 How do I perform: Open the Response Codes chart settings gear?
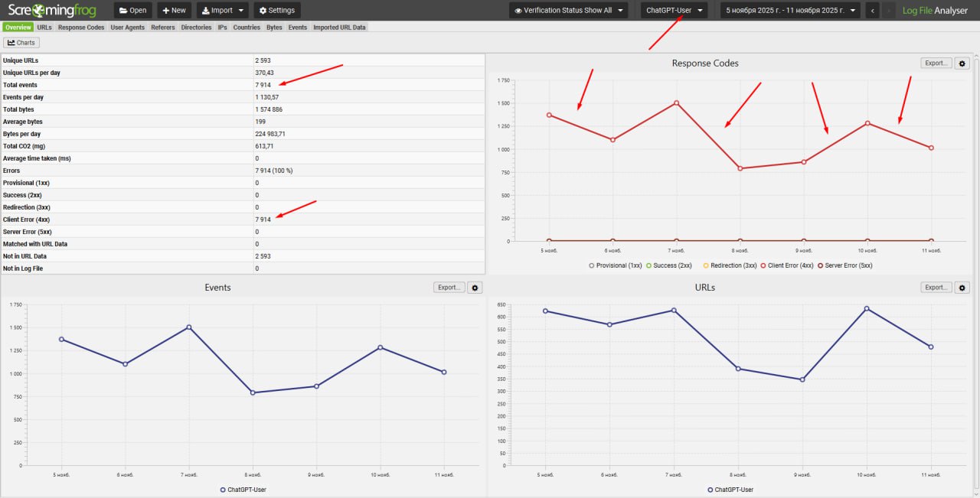point(963,63)
